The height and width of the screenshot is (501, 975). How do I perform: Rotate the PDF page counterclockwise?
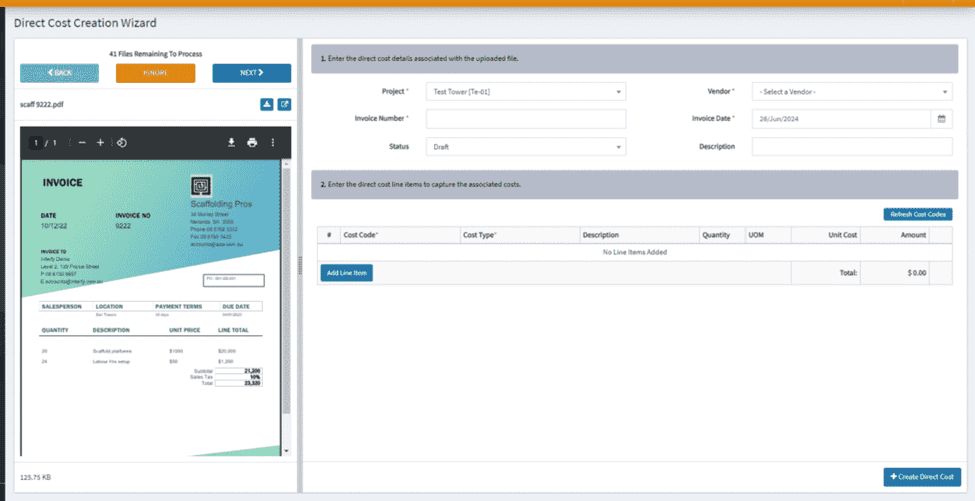pos(121,143)
